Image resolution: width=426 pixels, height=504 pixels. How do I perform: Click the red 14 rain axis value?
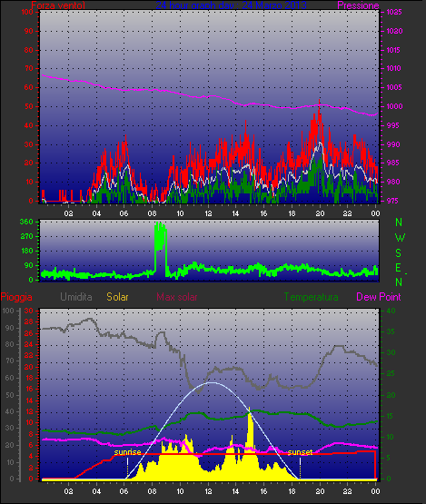[29, 400]
